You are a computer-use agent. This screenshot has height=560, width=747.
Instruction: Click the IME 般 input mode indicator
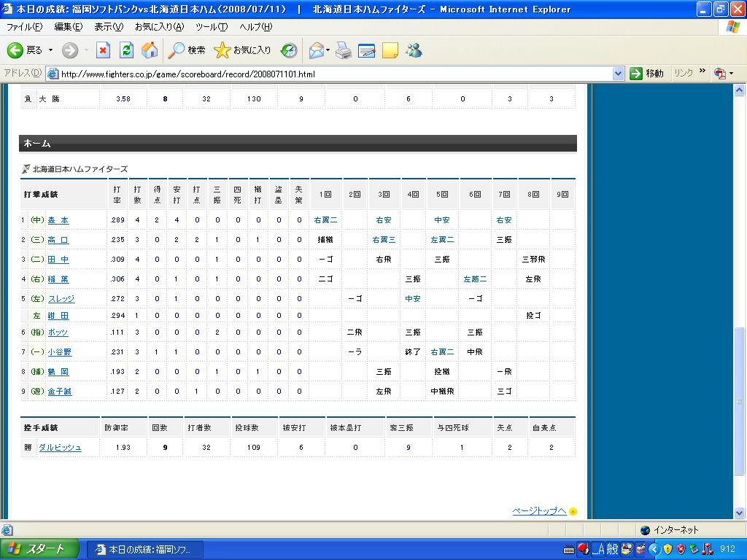(612, 550)
